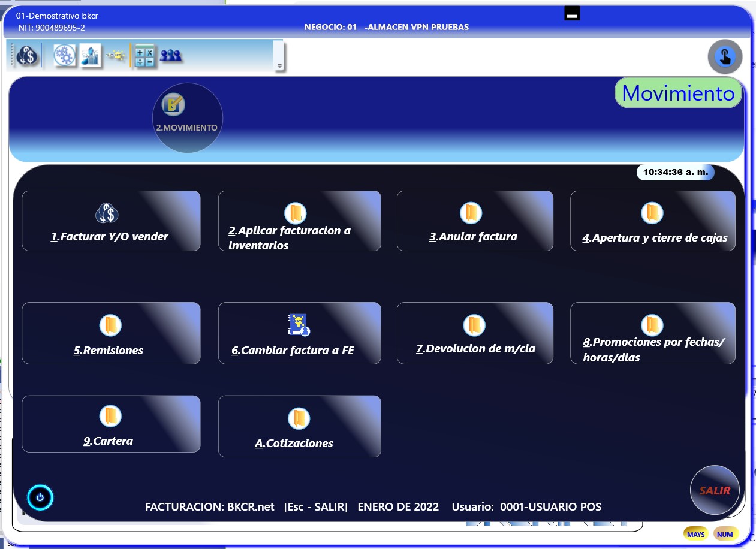The height and width of the screenshot is (549, 756).
Task: Open 1.Facturar Y/O vender
Action: pyautogui.click(x=111, y=221)
